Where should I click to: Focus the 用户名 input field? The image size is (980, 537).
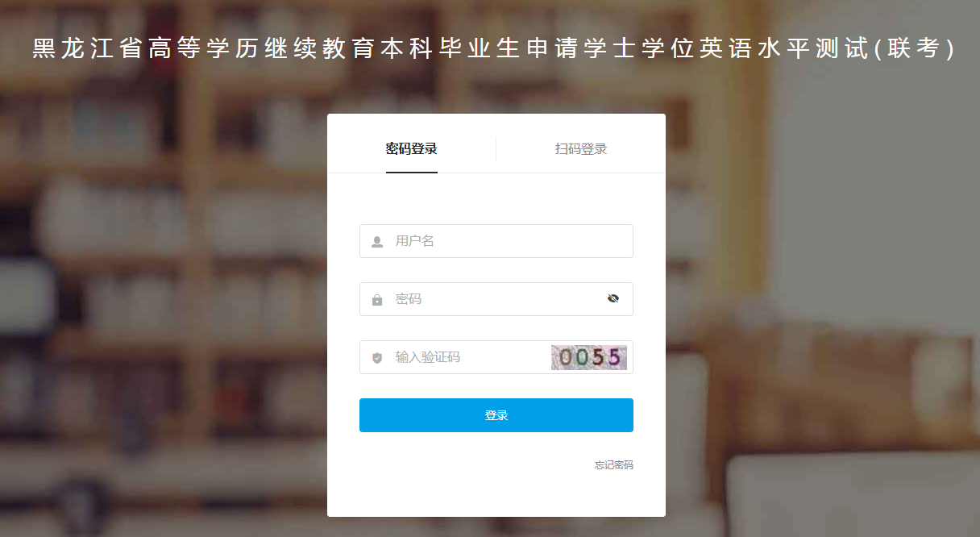[x=496, y=241]
